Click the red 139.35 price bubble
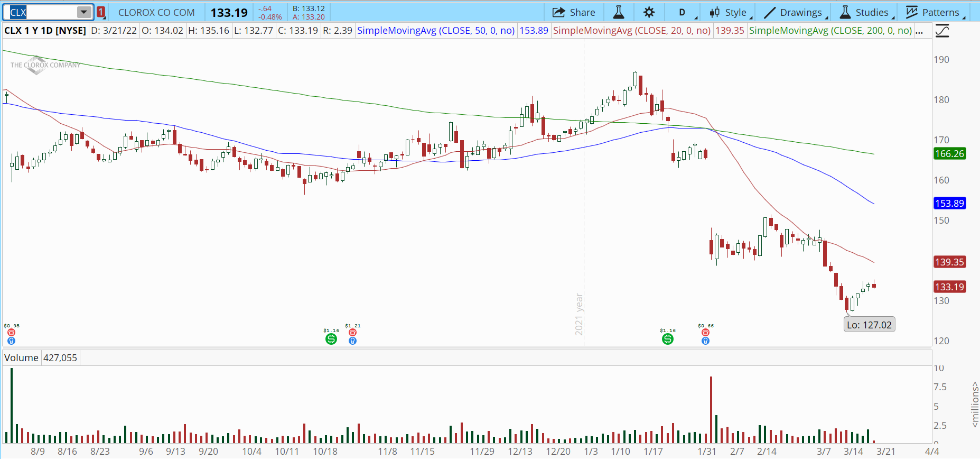 coord(950,262)
